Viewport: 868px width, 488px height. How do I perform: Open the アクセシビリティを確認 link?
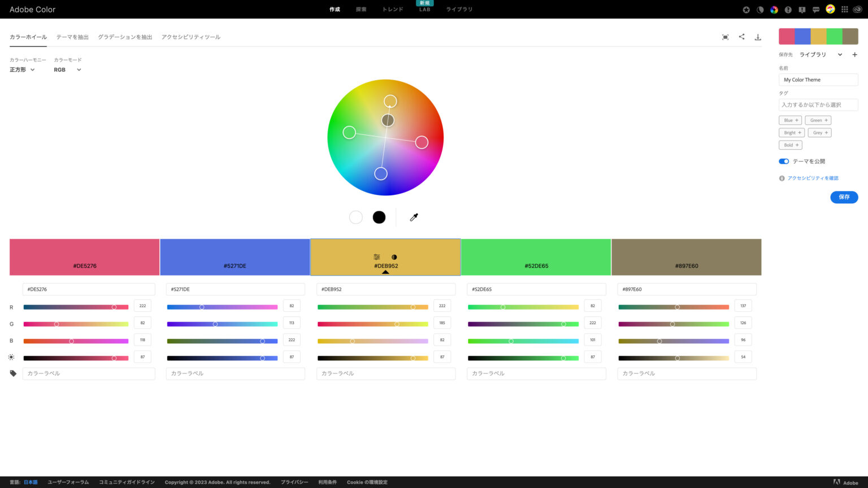(813, 178)
